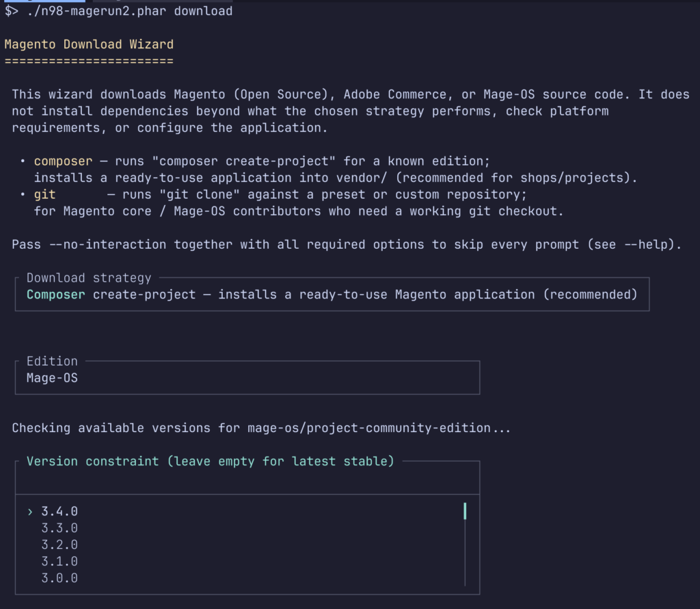Click the 'Edition' box label
This screenshot has height=609, width=700.
coord(52,361)
